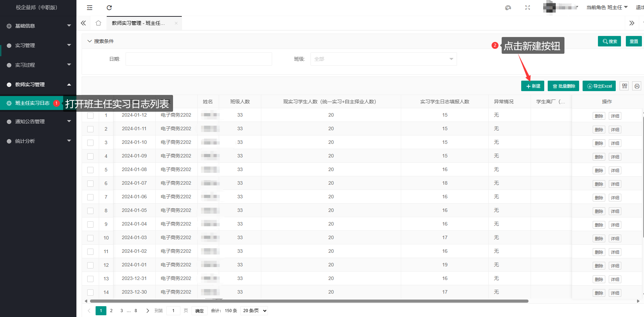Open the theme palette icon
644x317 pixels.
click(508, 8)
